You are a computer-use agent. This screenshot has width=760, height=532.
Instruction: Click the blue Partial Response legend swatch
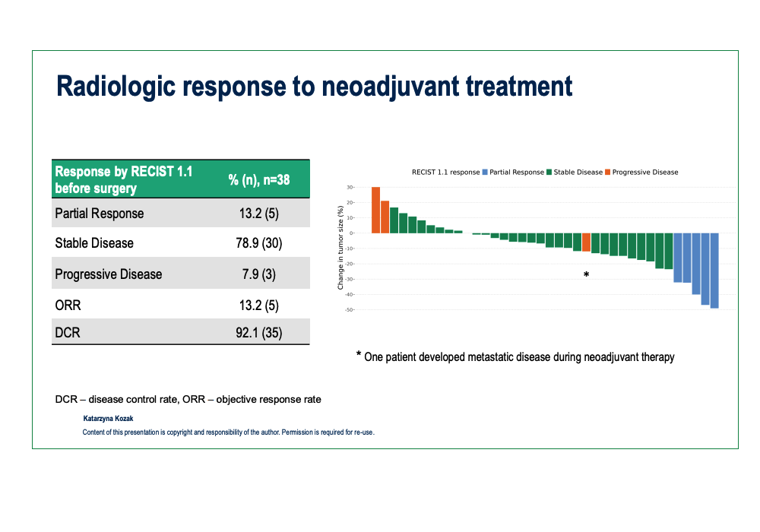point(485,173)
